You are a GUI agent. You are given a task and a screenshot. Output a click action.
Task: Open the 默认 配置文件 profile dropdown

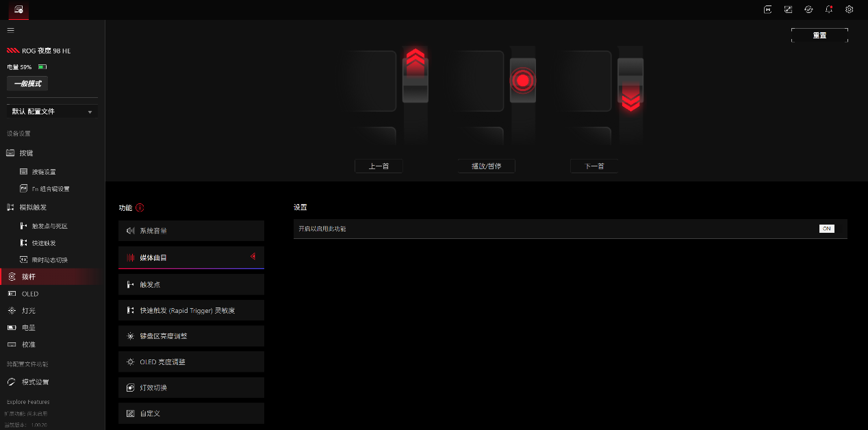52,111
